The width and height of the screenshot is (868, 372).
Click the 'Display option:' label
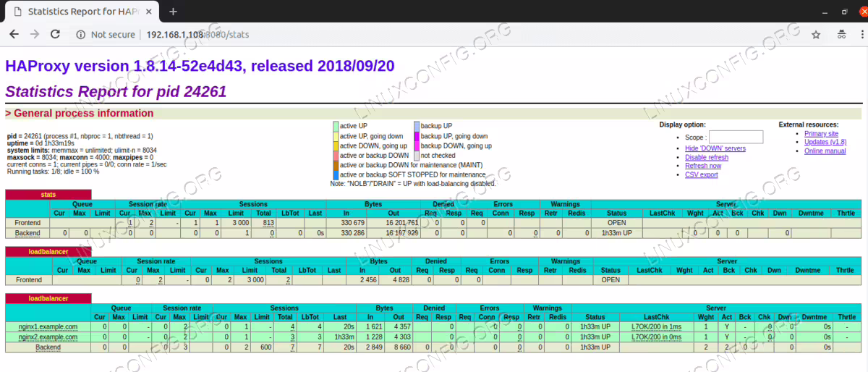[x=682, y=124]
